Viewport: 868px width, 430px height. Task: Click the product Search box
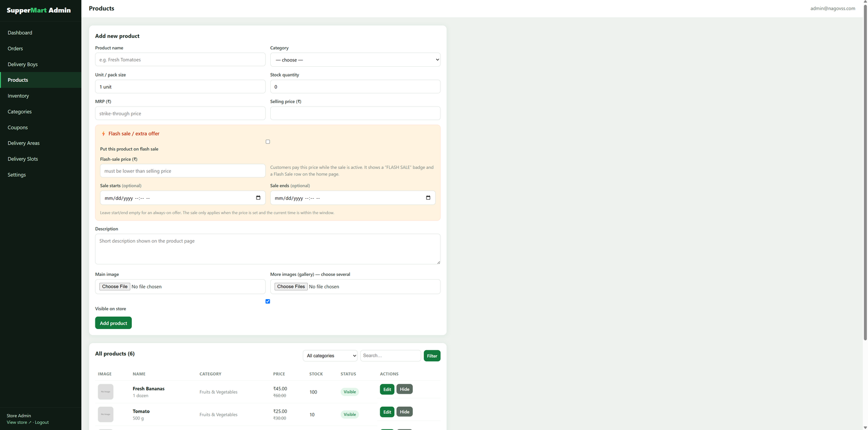coord(391,356)
